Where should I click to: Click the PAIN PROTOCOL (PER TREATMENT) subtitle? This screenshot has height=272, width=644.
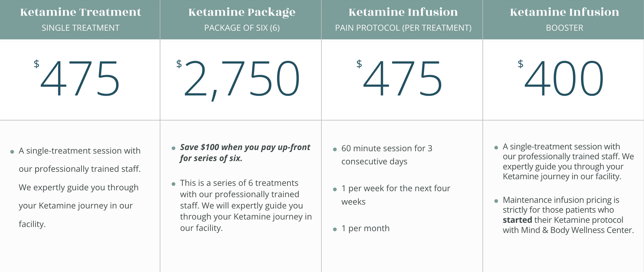(x=403, y=28)
